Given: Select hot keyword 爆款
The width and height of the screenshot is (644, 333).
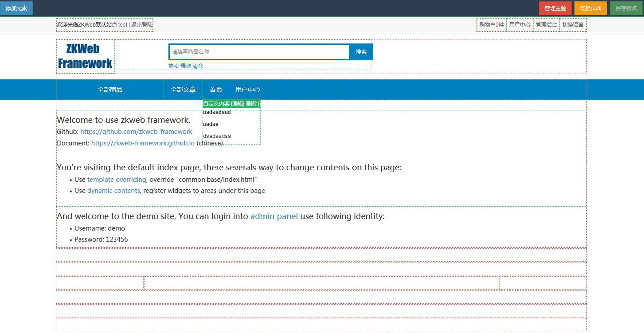Looking at the screenshot, I should pos(186,66).
